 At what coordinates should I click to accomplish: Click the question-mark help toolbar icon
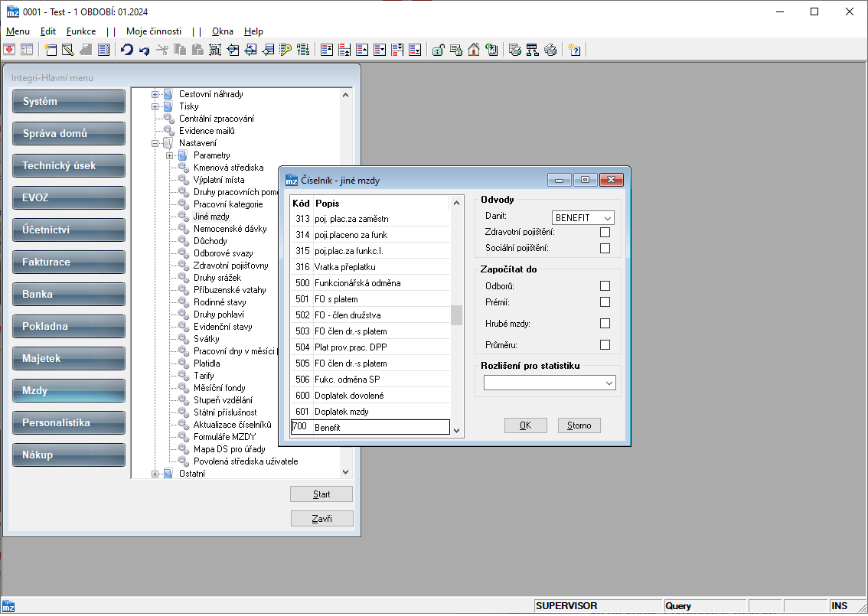[x=574, y=50]
